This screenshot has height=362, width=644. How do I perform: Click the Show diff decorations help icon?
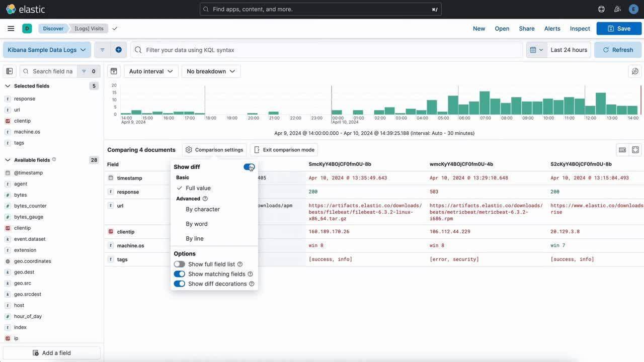click(x=252, y=284)
